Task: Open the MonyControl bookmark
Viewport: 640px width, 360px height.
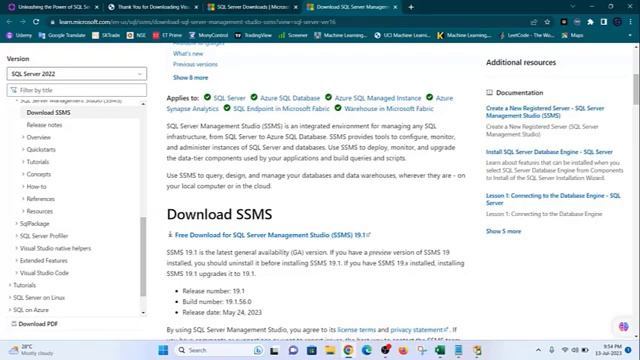Action: (209, 36)
